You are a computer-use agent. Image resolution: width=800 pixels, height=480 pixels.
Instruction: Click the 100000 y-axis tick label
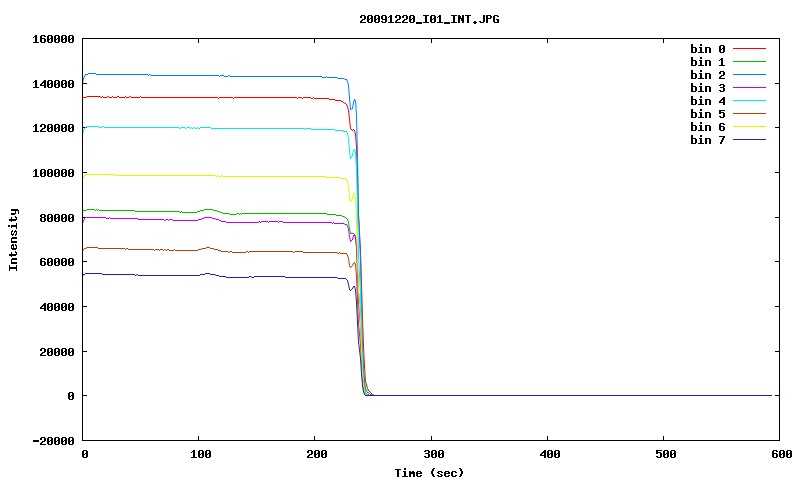coord(53,173)
